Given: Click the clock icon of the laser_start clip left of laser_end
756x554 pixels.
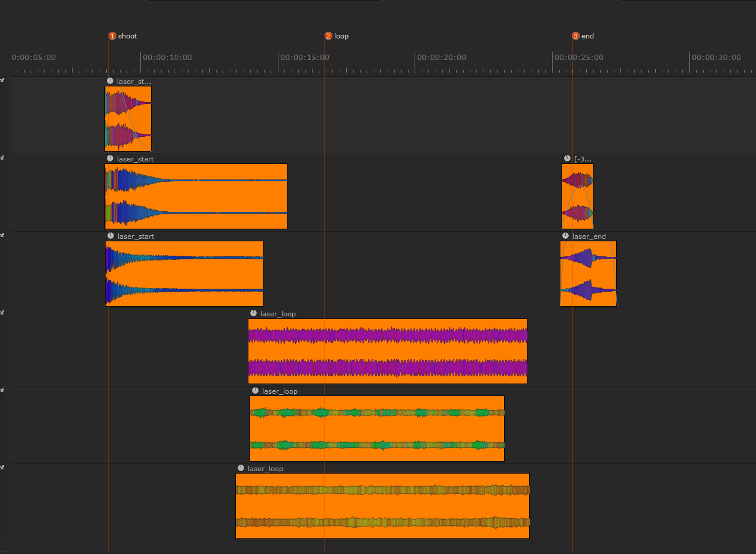Looking at the screenshot, I should [x=110, y=236].
